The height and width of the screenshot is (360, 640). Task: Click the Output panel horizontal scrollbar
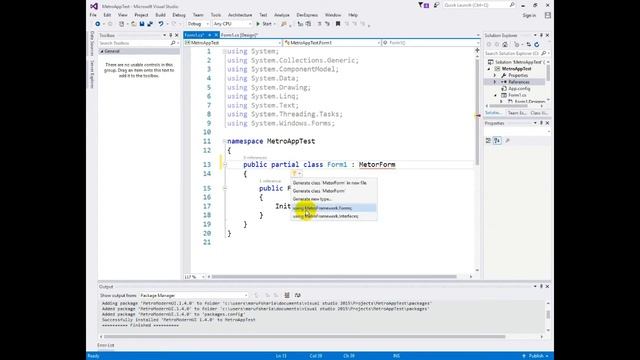pyautogui.click(x=304, y=337)
